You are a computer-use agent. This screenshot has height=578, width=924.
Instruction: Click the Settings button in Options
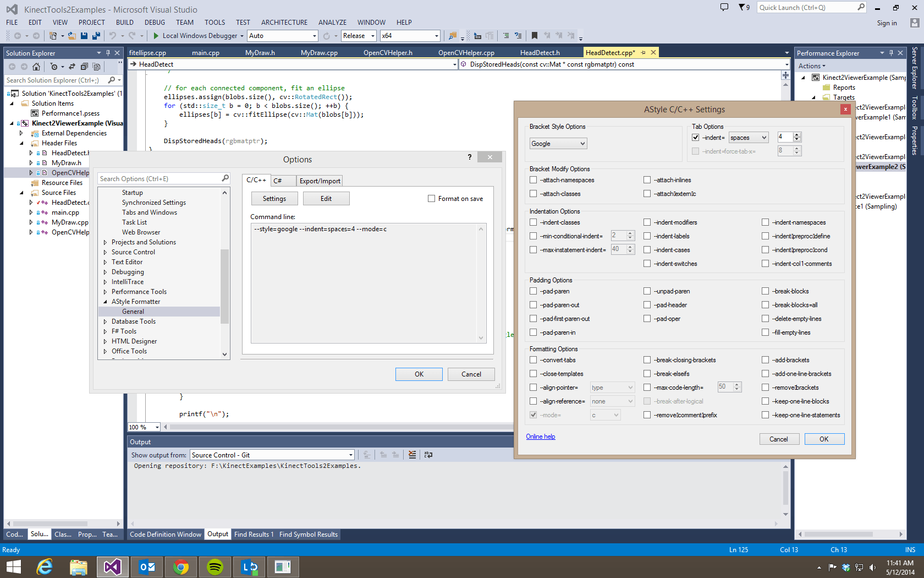click(274, 199)
